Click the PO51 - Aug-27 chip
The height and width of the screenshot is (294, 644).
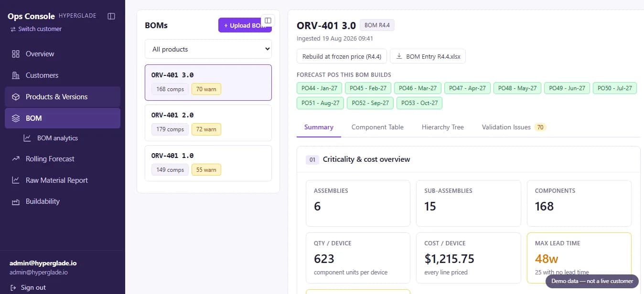320,103
